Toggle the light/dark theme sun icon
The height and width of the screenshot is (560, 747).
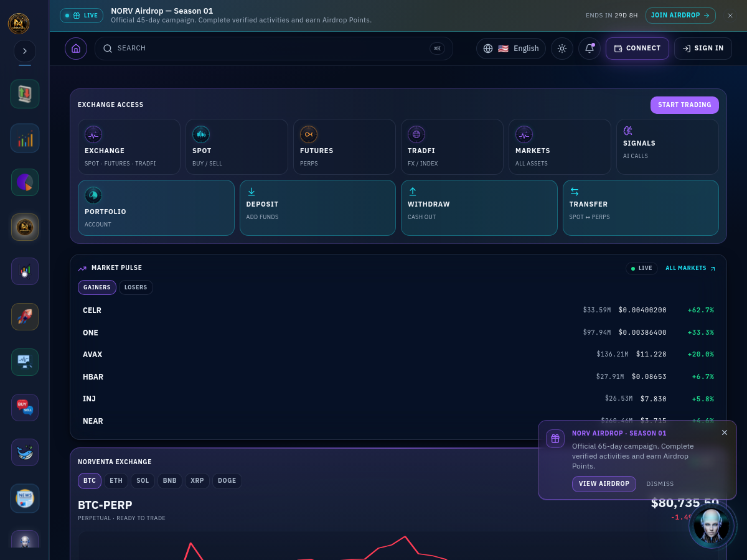(562, 49)
